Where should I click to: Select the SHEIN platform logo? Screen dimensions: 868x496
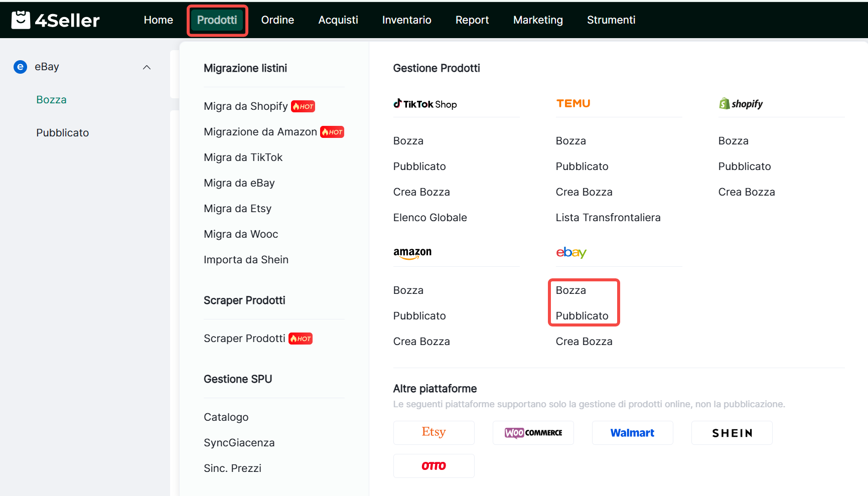coord(732,433)
